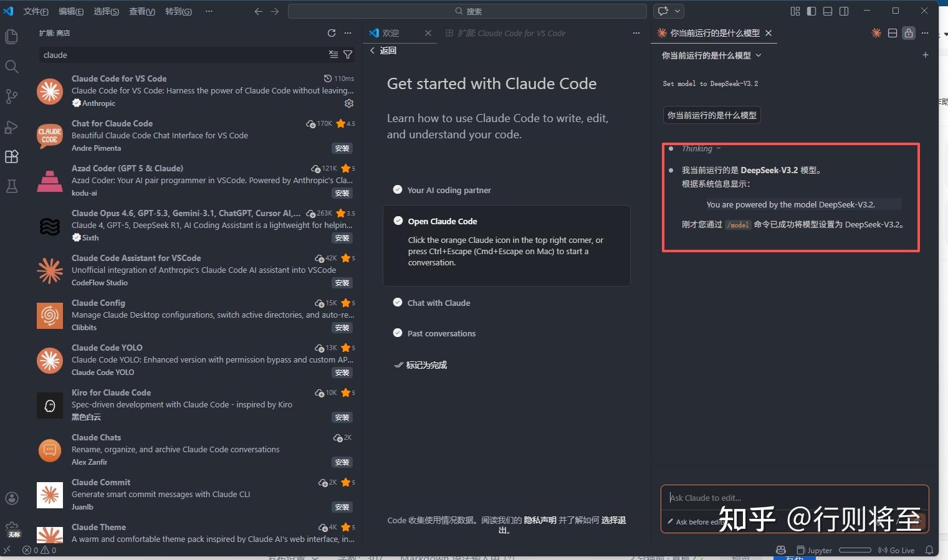The width and height of the screenshot is (948, 560).
Task: Open the 文件(F) menu
Action: click(36, 11)
